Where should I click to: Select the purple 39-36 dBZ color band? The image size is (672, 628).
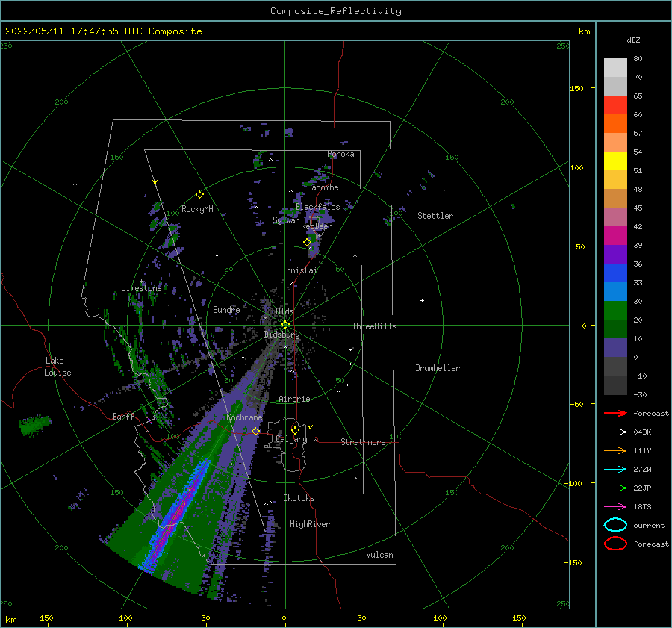[615, 254]
